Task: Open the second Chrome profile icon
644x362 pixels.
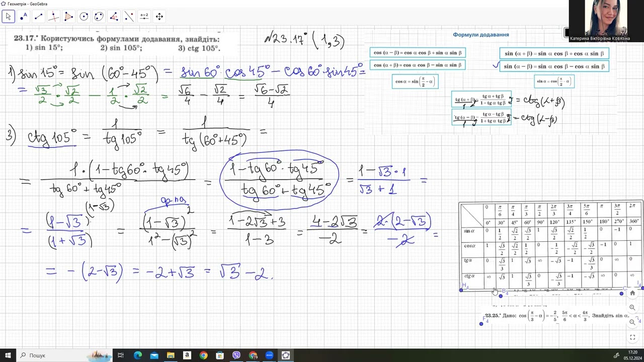Action: point(253,355)
